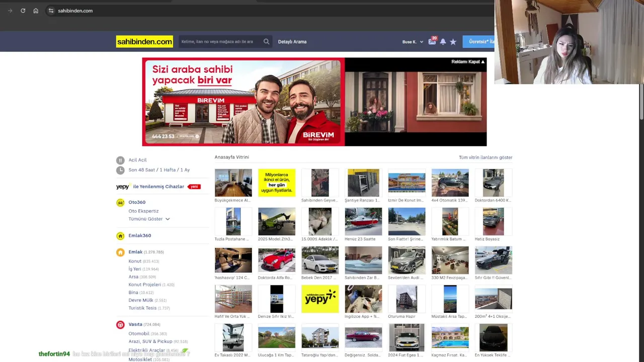Open yellow 'Milyonlarca ikinci el ürün' tile
The height and width of the screenshot is (362, 644).
coord(277,183)
